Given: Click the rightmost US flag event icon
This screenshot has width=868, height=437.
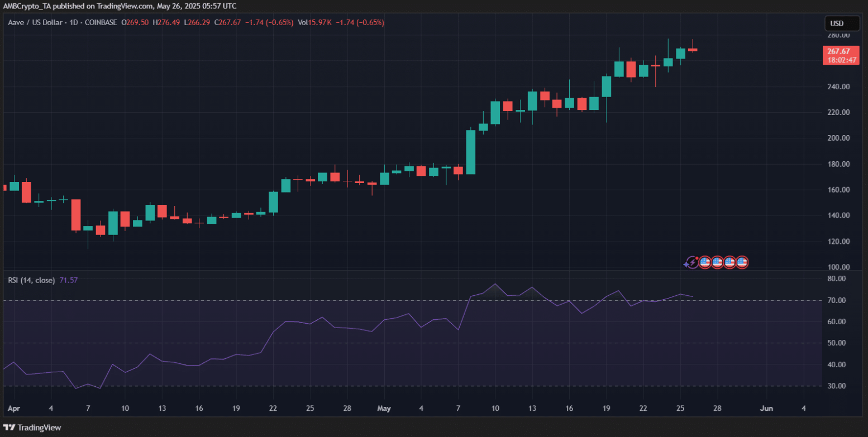Looking at the screenshot, I should 742,262.
